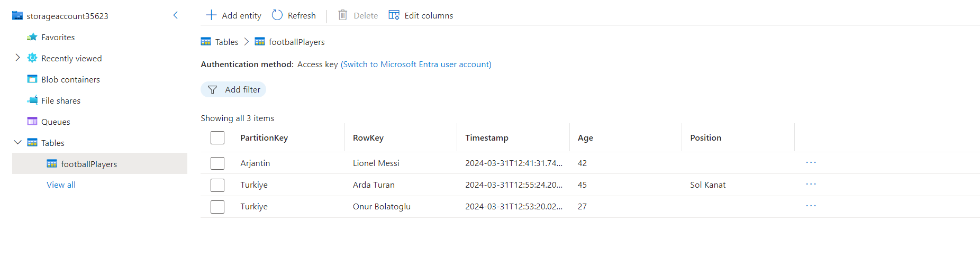Toggle the select-all header checkbox
The image size is (980, 267).
point(217,138)
